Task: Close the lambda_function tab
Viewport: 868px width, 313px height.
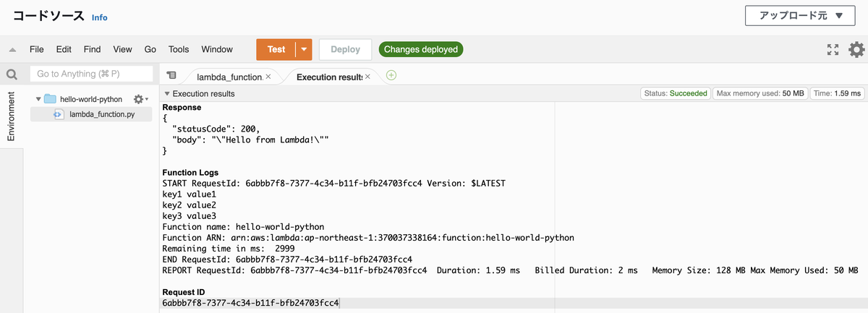Action: (x=268, y=76)
